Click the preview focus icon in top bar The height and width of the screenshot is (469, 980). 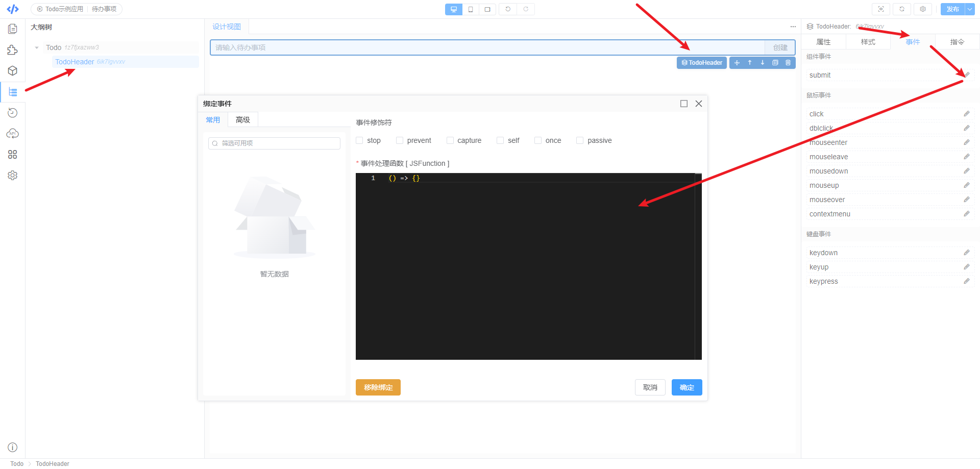[x=881, y=9]
